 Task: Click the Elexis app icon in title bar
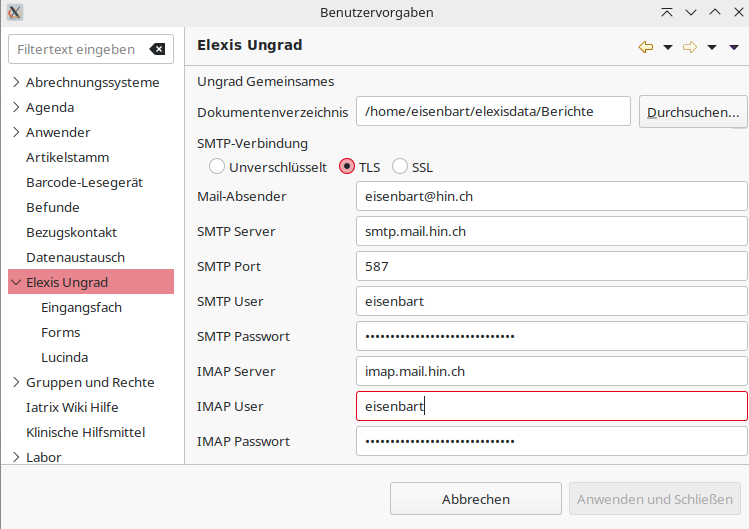15,12
